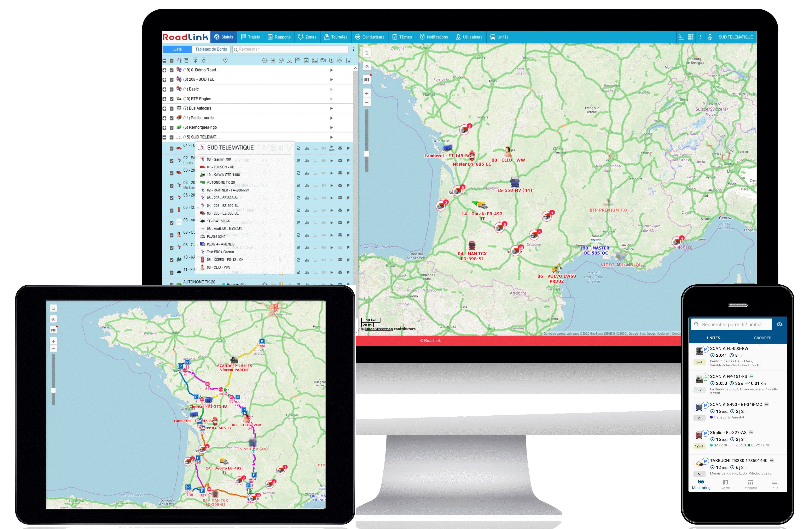The image size is (812, 529).
Task: Click the ruler measure icon in top bar
Action: tap(681, 37)
